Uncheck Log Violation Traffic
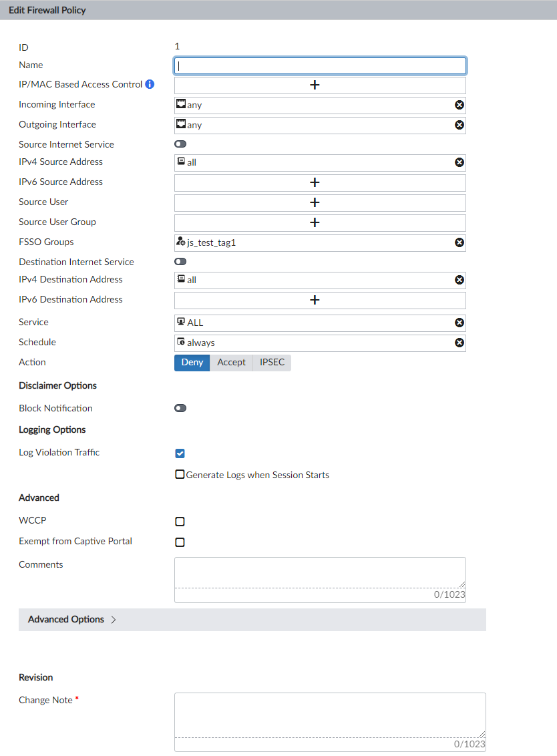The image size is (557, 756). [180, 453]
